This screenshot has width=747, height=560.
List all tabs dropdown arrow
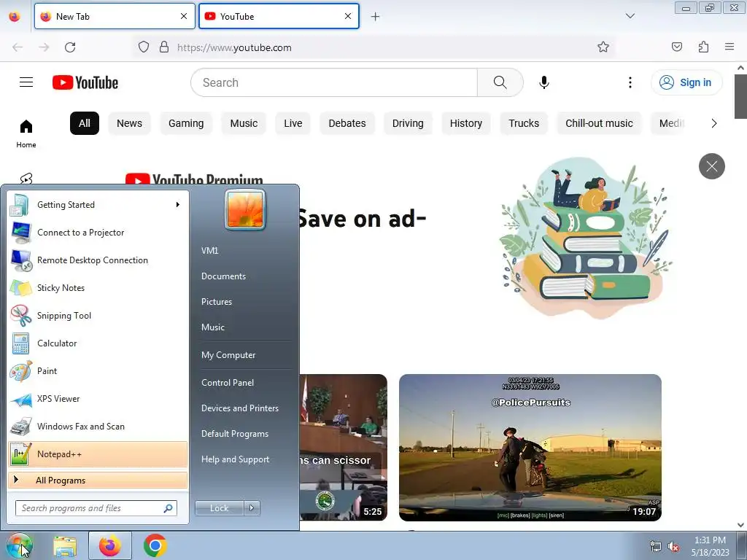[630, 16]
